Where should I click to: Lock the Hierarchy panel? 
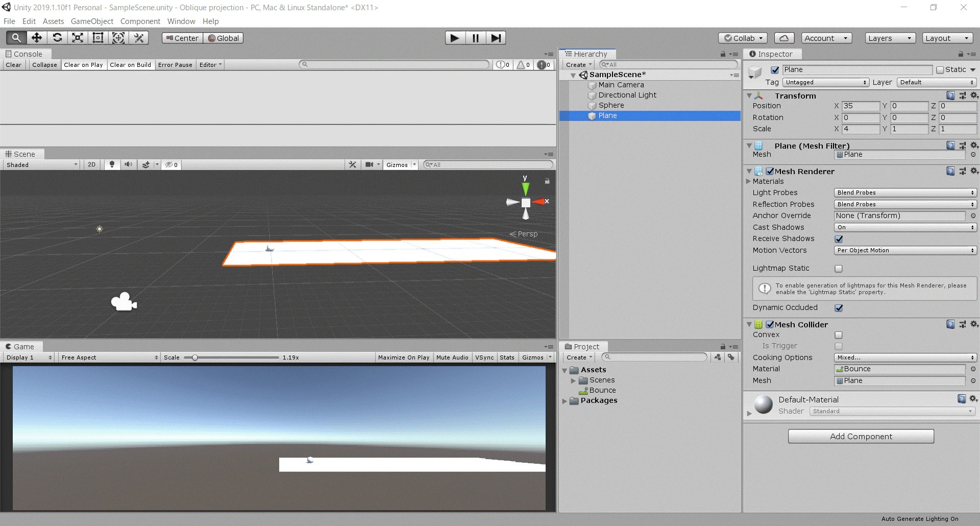tap(723, 54)
